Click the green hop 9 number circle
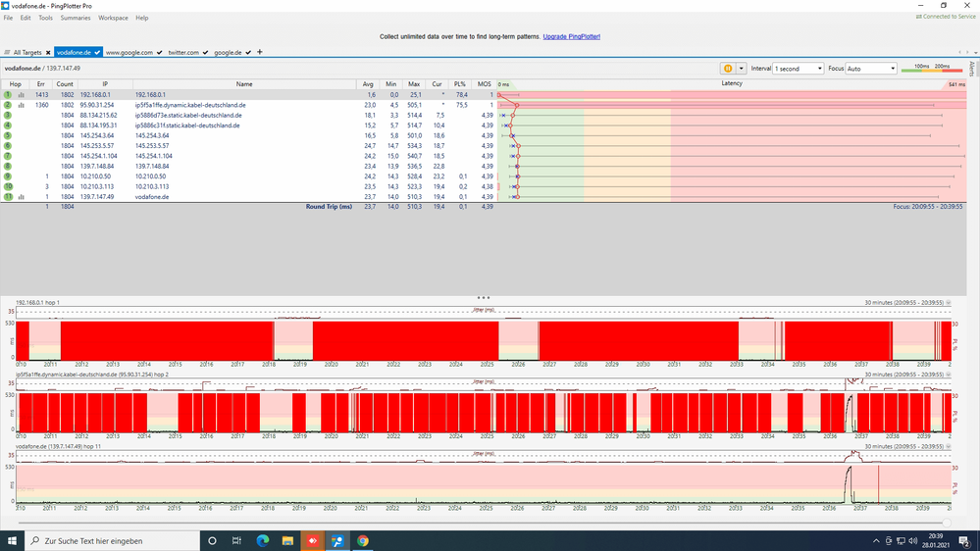Viewport: 980px width, 551px height. pyautogui.click(x=8, y=176)
